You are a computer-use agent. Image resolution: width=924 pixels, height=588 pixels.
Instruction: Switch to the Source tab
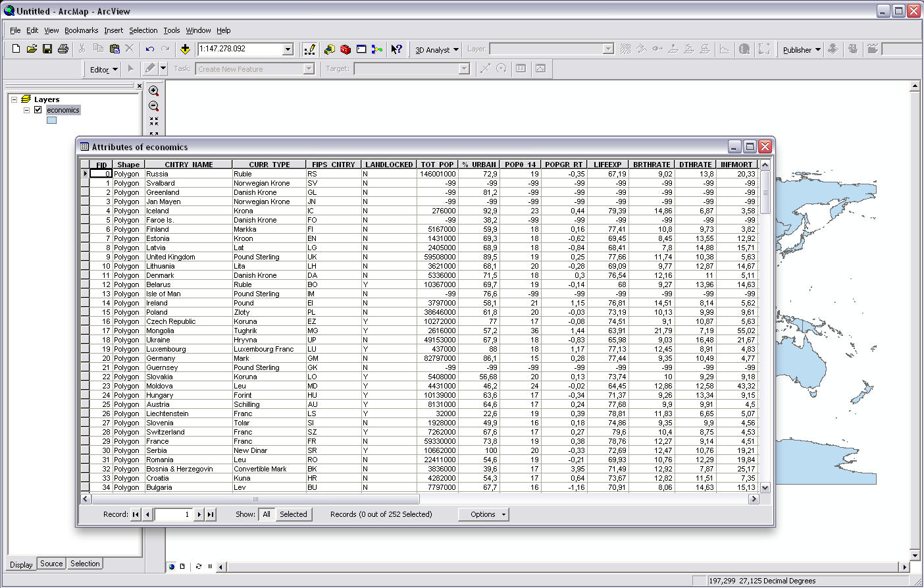coord(51,564)
